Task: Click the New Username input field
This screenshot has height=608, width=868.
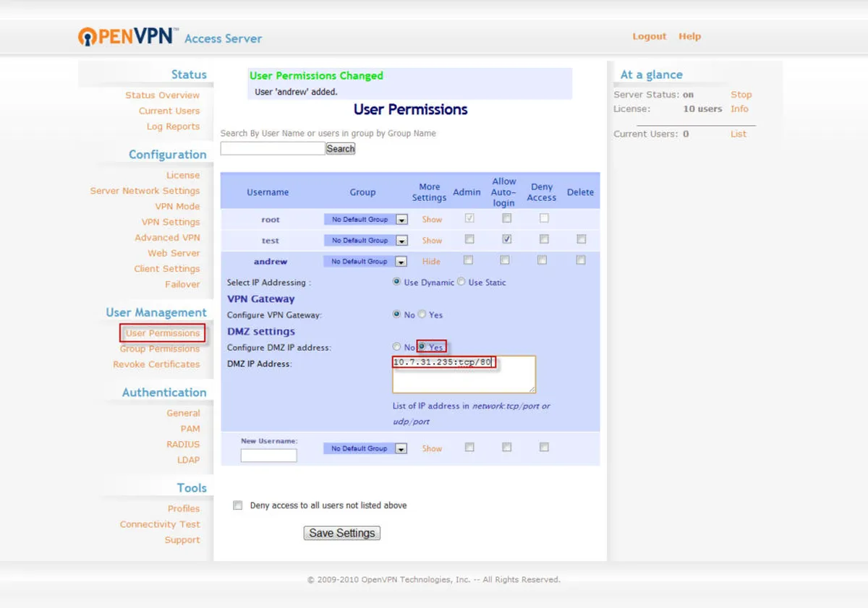Action: [269, 455]
